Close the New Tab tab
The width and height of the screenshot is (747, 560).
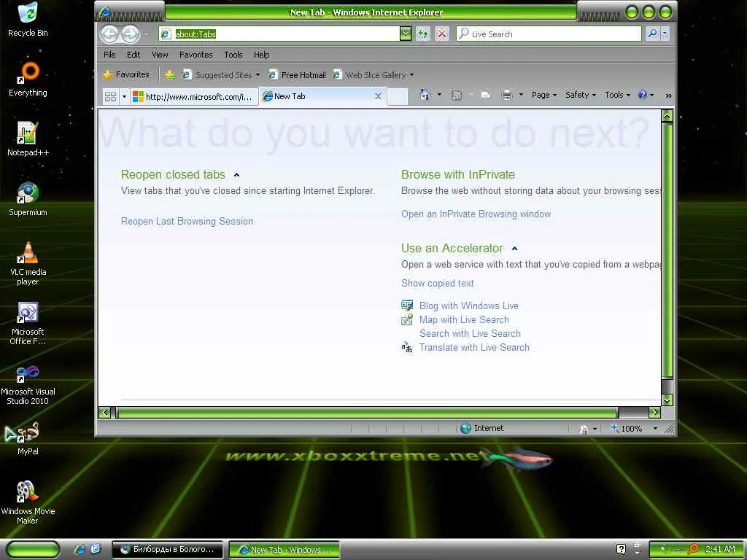(x=379, y=96)
